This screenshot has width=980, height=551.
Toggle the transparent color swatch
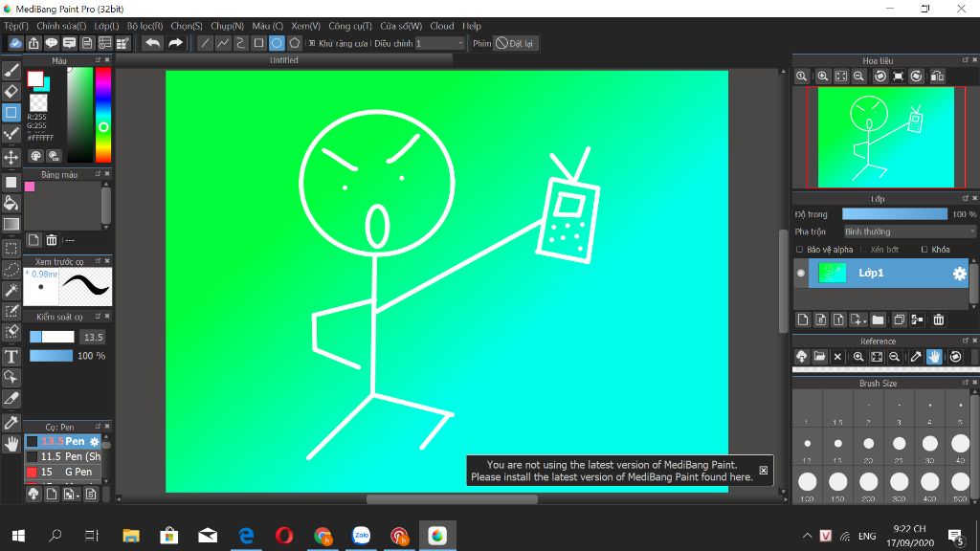38,102
